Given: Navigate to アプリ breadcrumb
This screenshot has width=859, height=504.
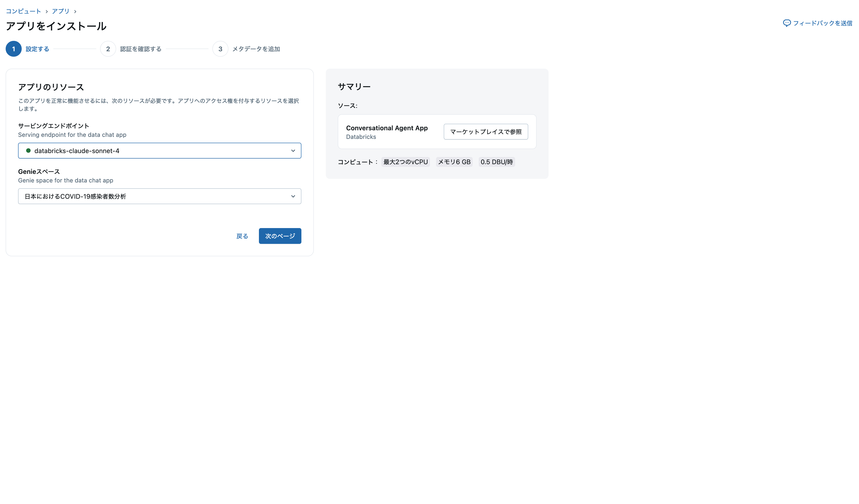Looking at the screenshot, I should pyautogui.click(x=60, y=11).
